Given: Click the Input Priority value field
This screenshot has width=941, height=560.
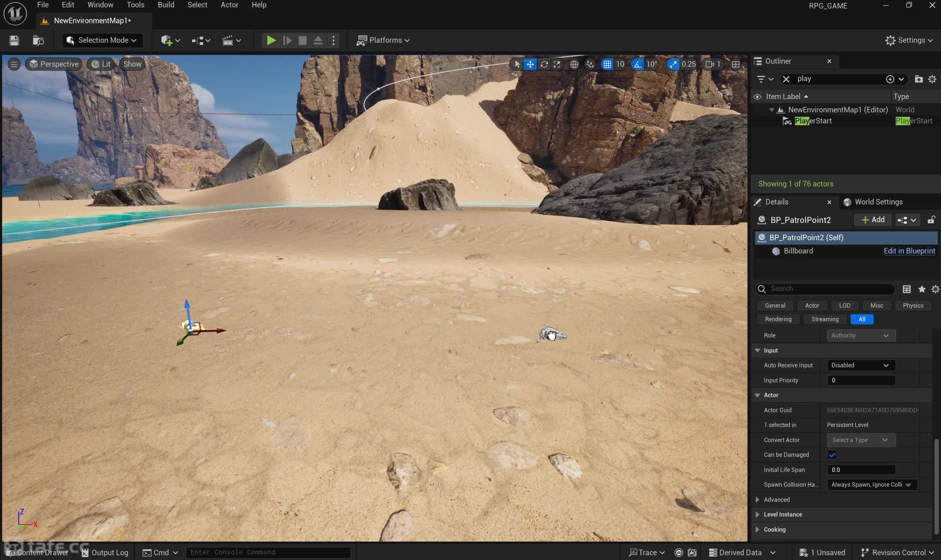Looking at the screenshot, I should [861, 380].
